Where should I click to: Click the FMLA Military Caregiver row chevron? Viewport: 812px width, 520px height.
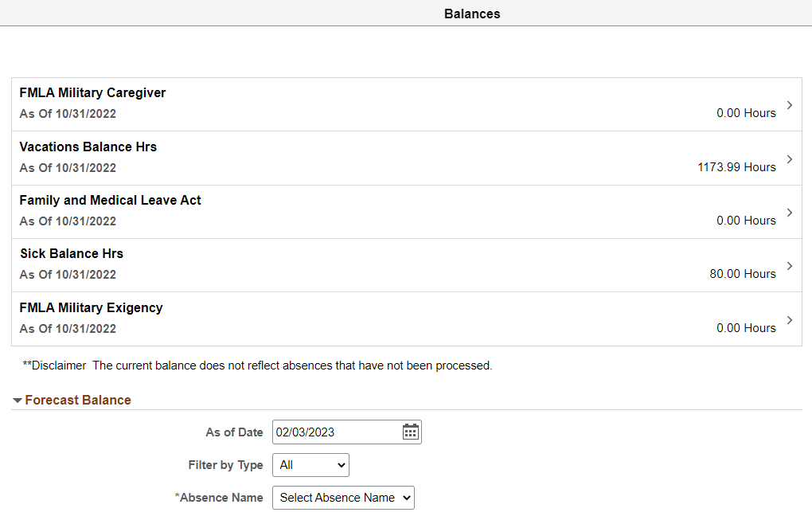pyautogui.click(x=789, y=105)
